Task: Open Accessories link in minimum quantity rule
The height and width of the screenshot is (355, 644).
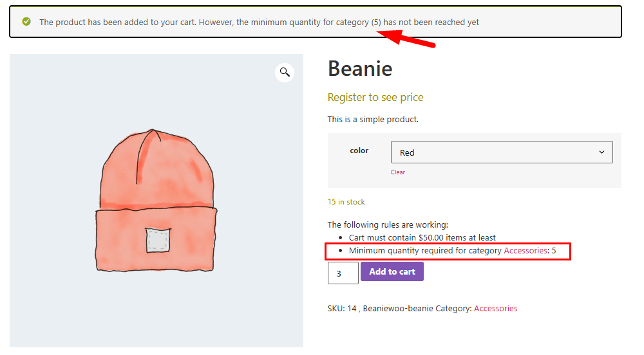Action: (x=526, y=250)
